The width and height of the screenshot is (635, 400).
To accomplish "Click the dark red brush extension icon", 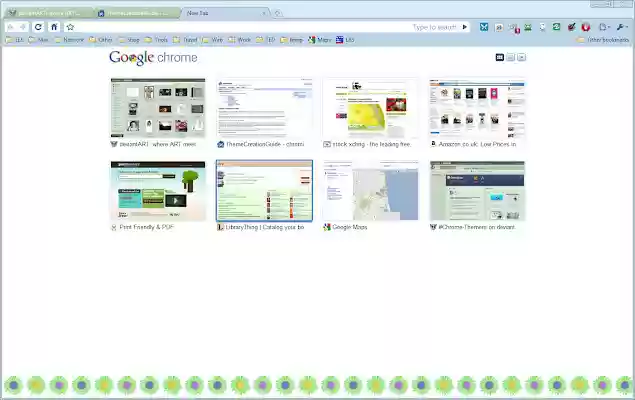I will click(x=571, y=27).
